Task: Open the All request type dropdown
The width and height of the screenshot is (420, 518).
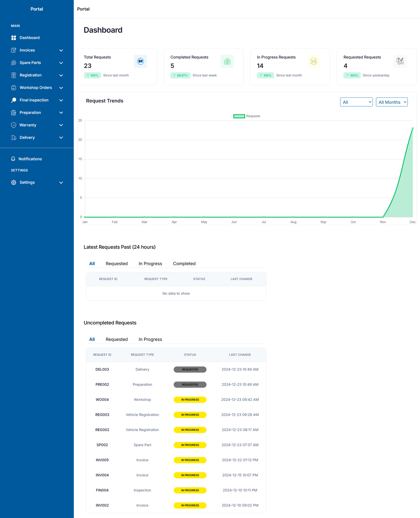Action: coord(356,102)
